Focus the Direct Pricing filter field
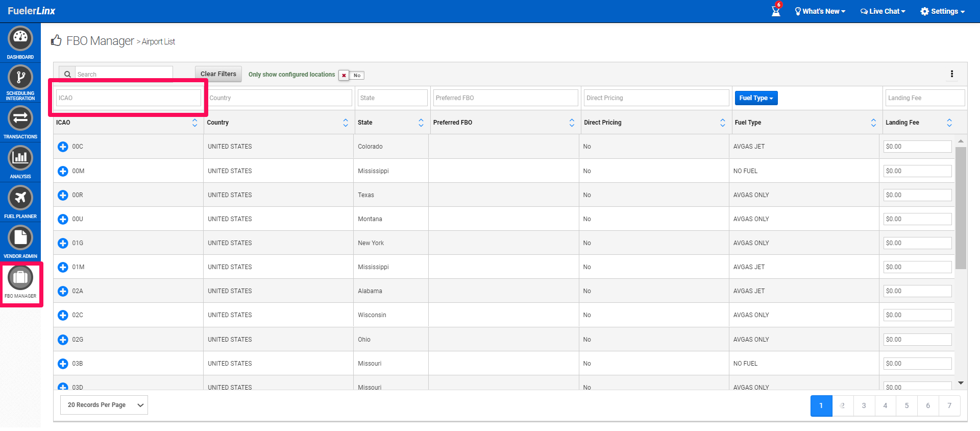This screenshot has width=980, height=431. [x=656, y=98]
